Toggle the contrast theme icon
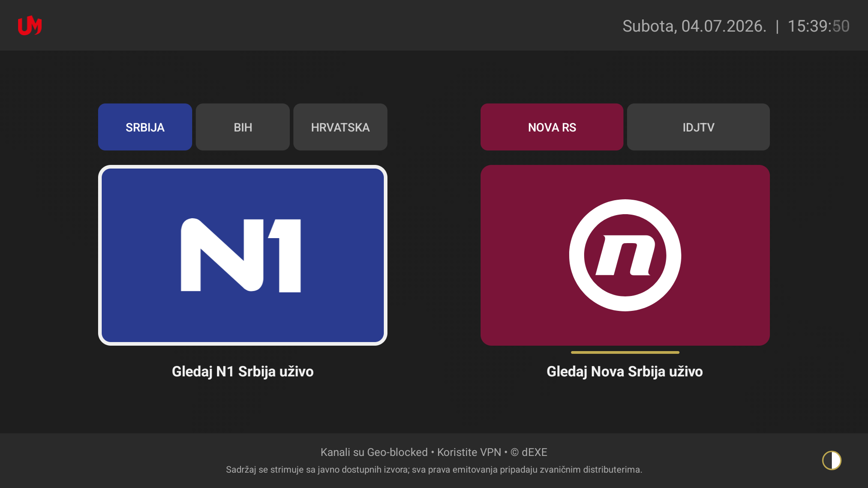Viewport: 868px width, 488px height. point(832,460)
